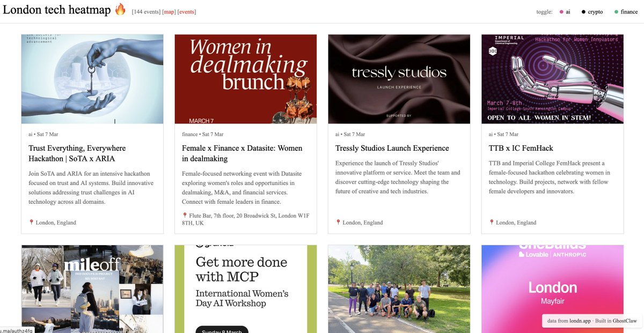Click the location pin on FemHack card
Image resolution: width=644 pixels, height=333 pixels.
tap(492, 222)
